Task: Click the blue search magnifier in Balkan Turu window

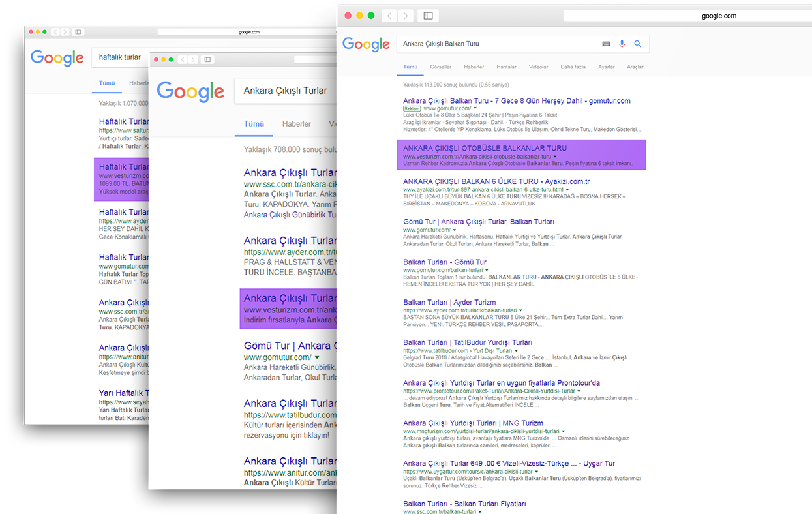Action: pyautogui.click(x=638, y=44)
